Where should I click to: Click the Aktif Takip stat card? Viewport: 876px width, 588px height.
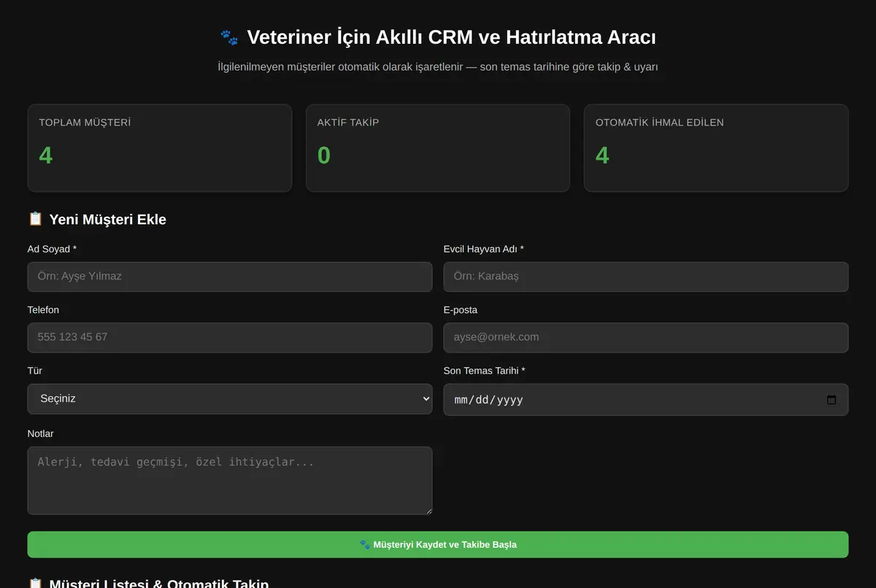click(x=438, y=148)
